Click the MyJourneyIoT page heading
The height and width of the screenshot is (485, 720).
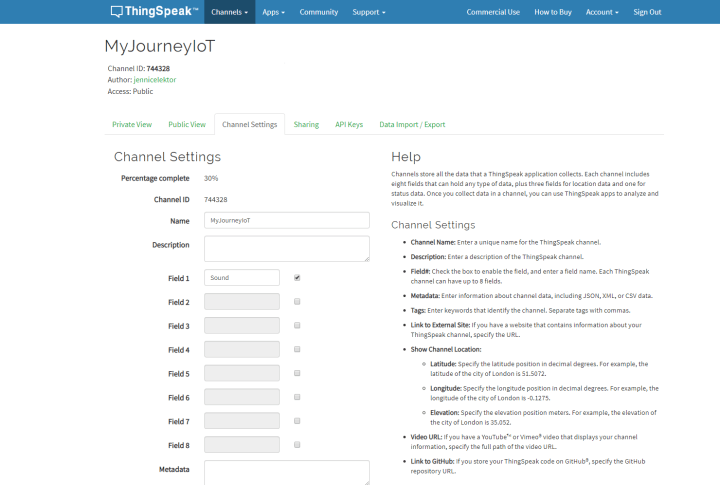160,46
